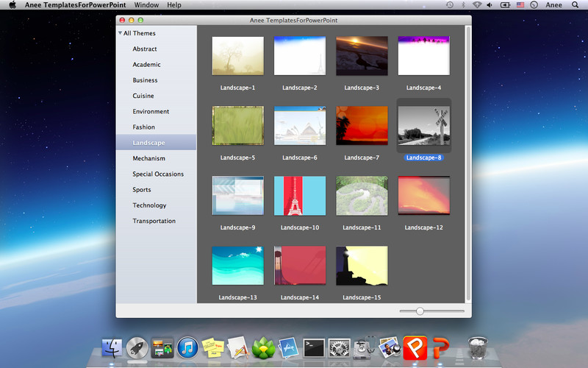Click the US flag input source icon

(x=520, y=5)
